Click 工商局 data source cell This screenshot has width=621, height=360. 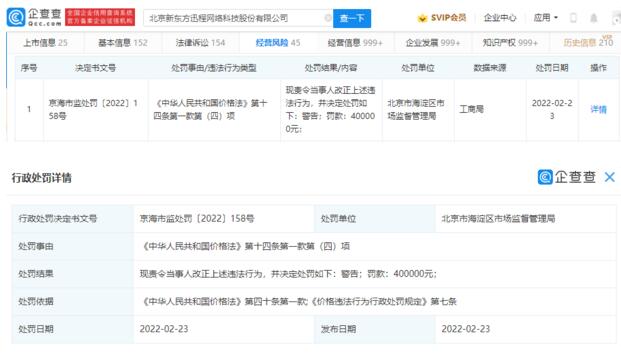(471, 109)
